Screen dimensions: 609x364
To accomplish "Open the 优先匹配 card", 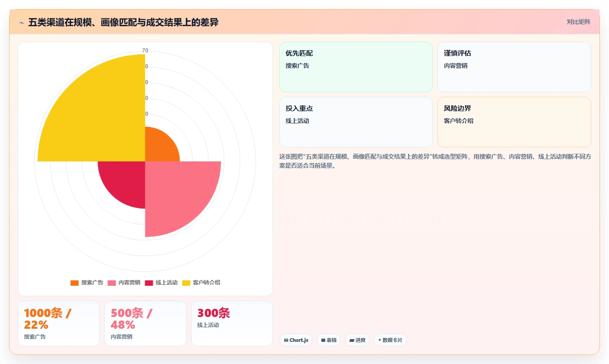I will (356, 67).
